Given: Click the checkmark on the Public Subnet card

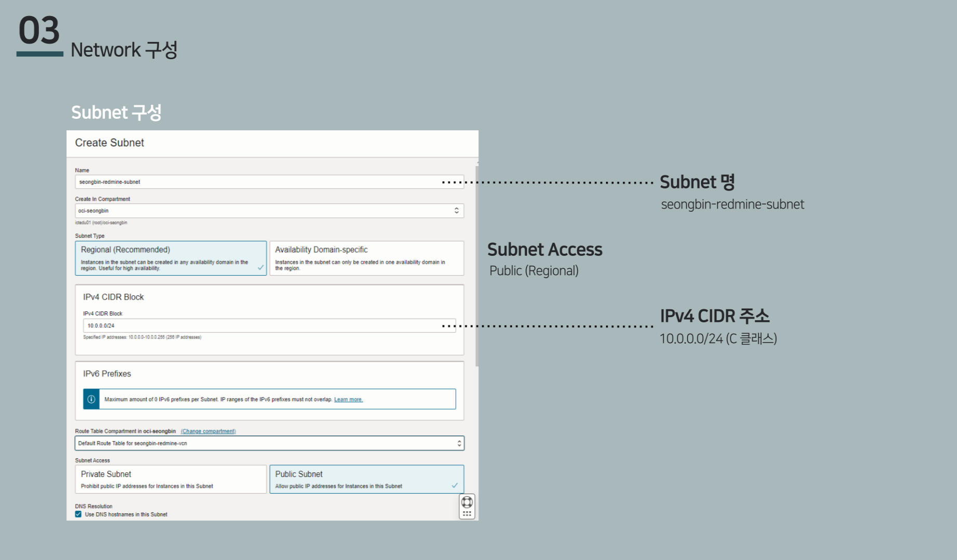Looking at the screenshot, I should pos(455,486).
